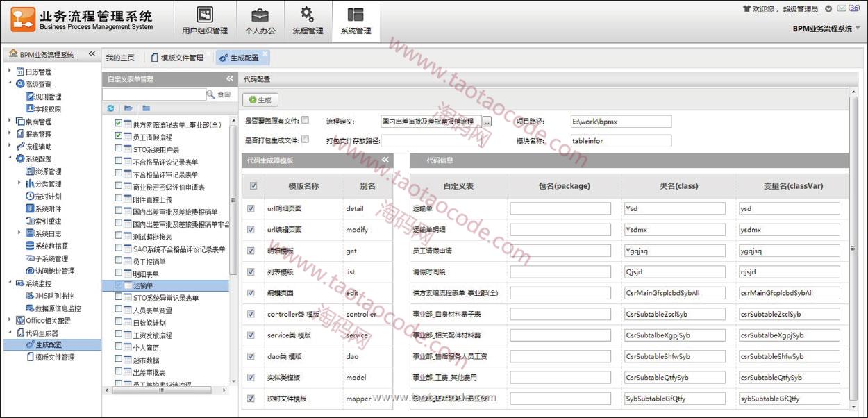Image resolution: width=868 pixels, height=418 pixels.
Task: Enable the 是否覆盖原有文件 checkbox
Action: (x=306, y=120)
